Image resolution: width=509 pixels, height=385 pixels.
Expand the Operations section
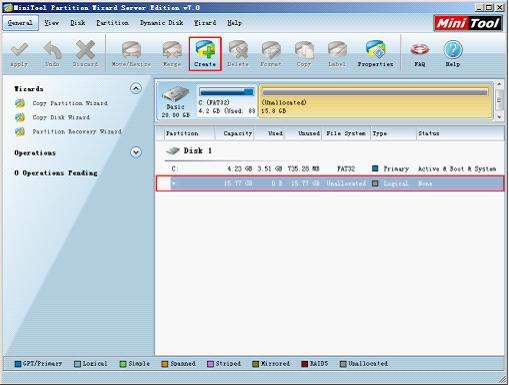click(136, 152)
